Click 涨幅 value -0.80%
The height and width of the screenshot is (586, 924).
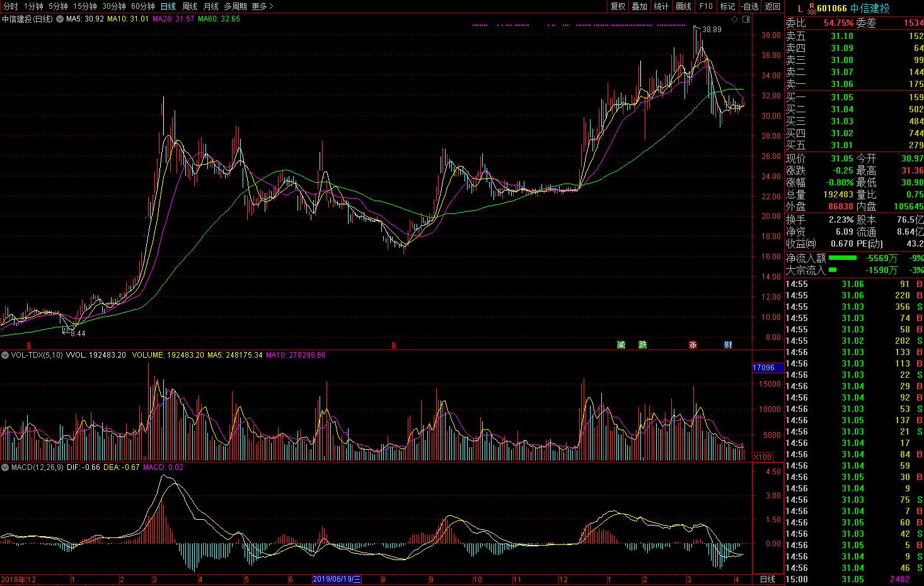tap(840, 182)
